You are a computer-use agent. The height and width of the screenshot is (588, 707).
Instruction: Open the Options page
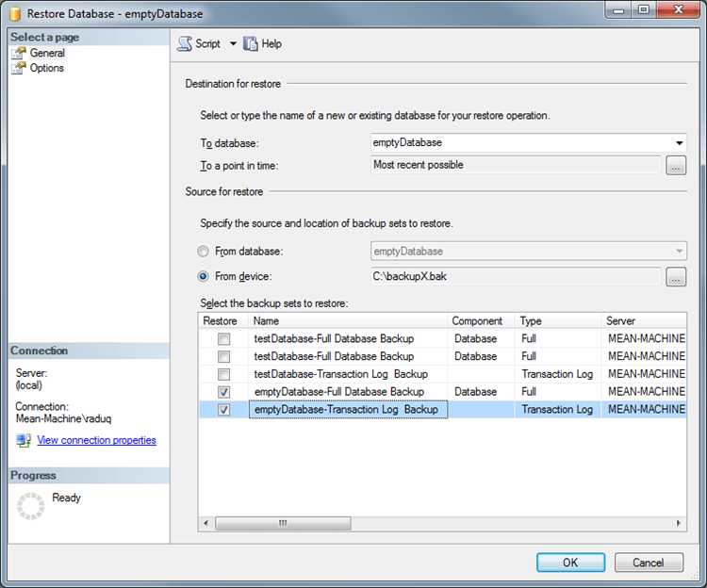[x=46, y=68]
